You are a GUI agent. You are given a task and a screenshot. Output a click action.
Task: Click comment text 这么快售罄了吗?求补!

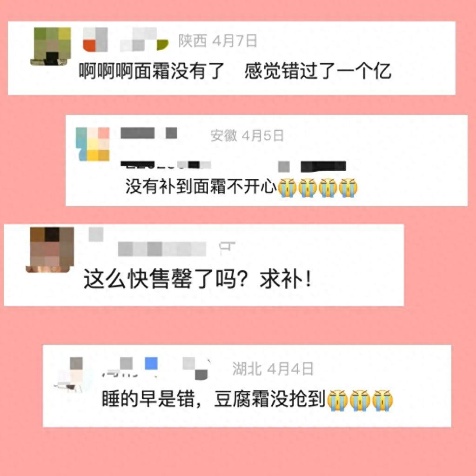coord(197,279)
